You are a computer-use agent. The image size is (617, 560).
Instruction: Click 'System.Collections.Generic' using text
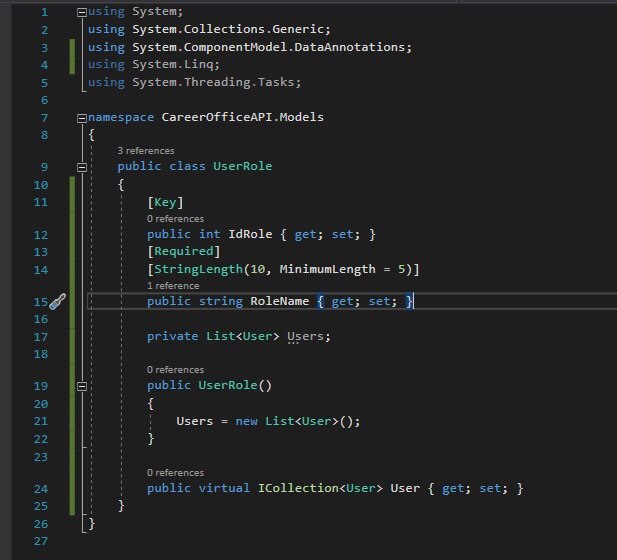point(228,29)
